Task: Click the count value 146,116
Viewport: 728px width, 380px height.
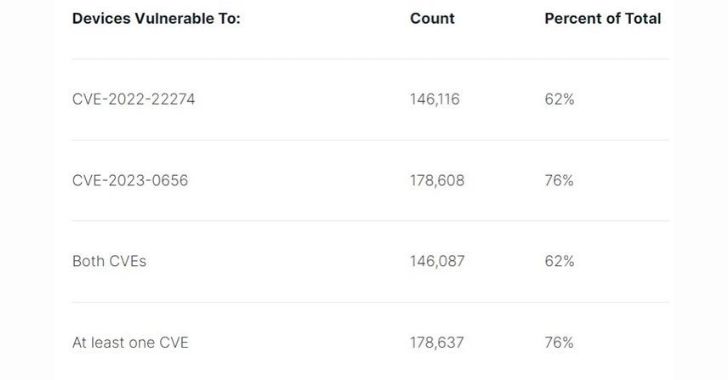Action: pyautogui.click(x=435, y=99)
